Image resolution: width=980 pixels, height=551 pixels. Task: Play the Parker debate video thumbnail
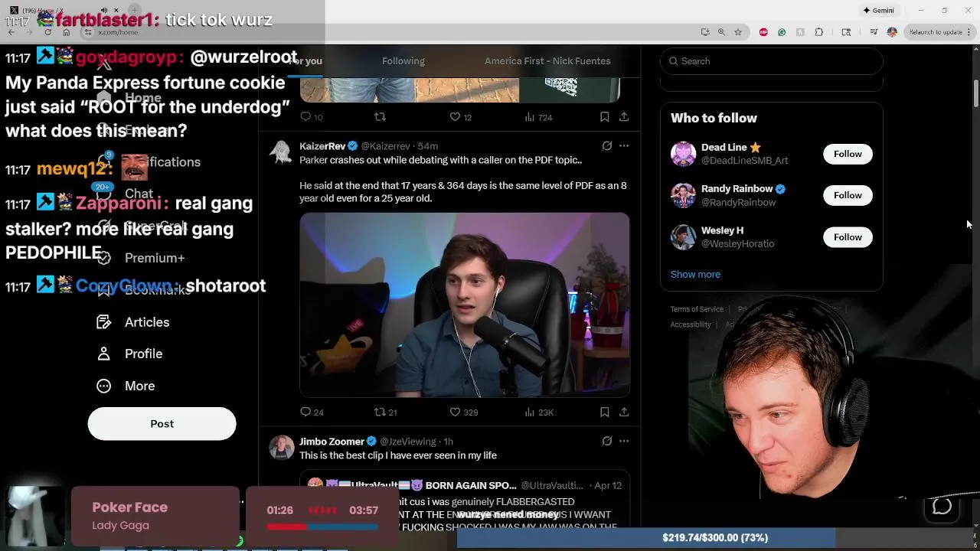click(x=465, y=305)
